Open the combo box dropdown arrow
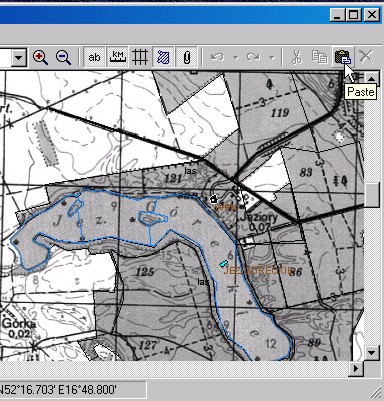Image resolution: width=384 pixels, height=401 pixels. [19, 58]
